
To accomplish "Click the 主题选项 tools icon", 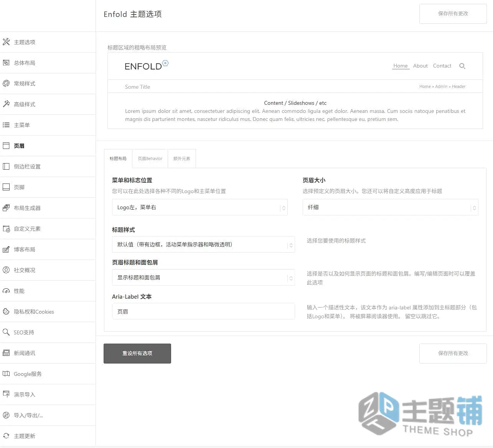I will click(6, 42).
